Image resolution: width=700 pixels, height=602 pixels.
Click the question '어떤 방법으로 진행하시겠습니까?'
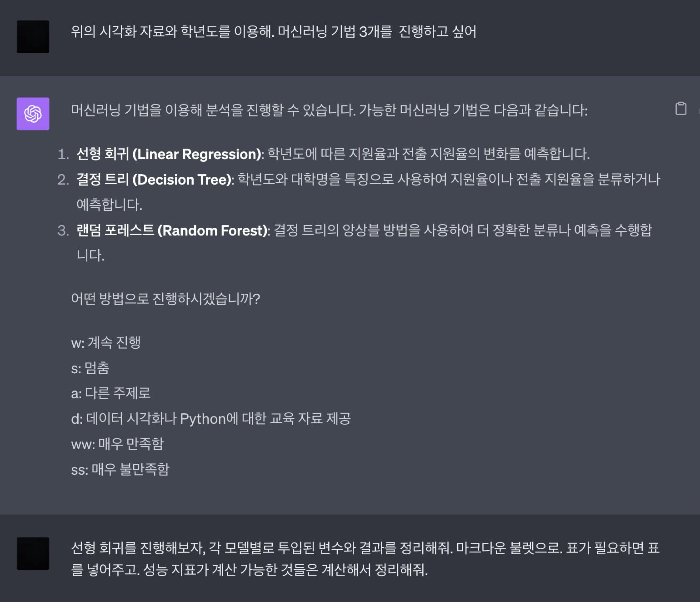[x=165, y=299]
